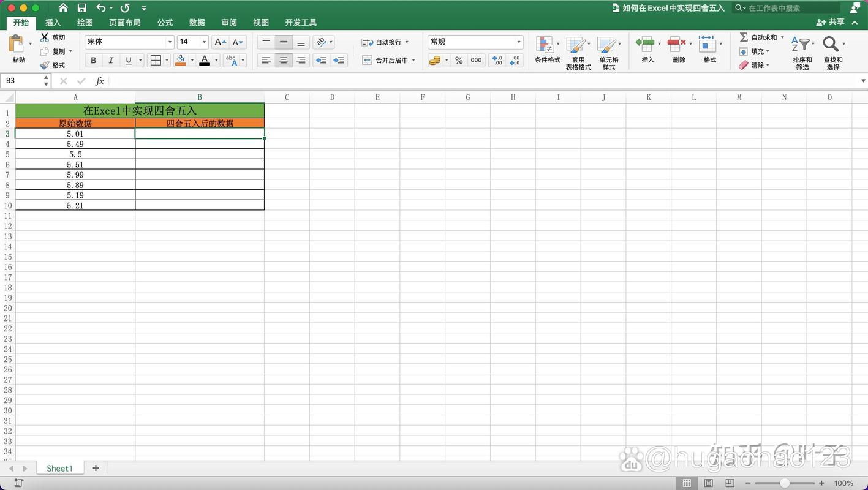Click the Paste clipboard icon
Image resolution: width=868 pixels, height=490 pixels.
tap(16, 44)
